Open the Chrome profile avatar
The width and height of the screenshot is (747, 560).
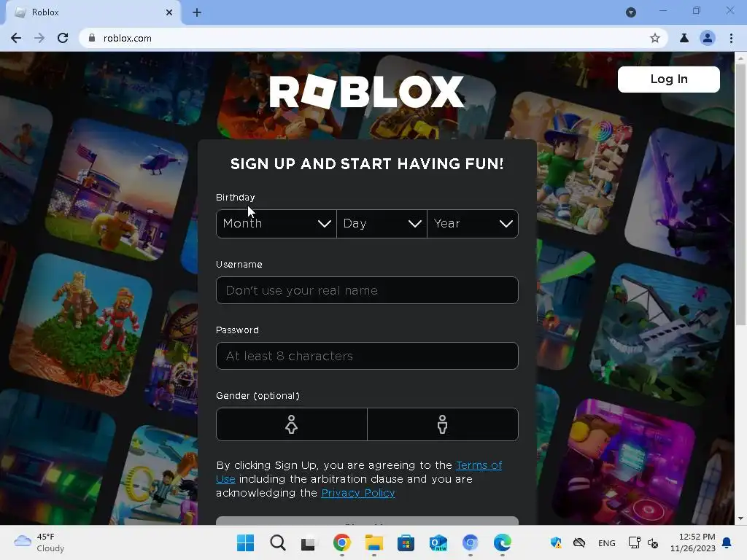[708, 38]
